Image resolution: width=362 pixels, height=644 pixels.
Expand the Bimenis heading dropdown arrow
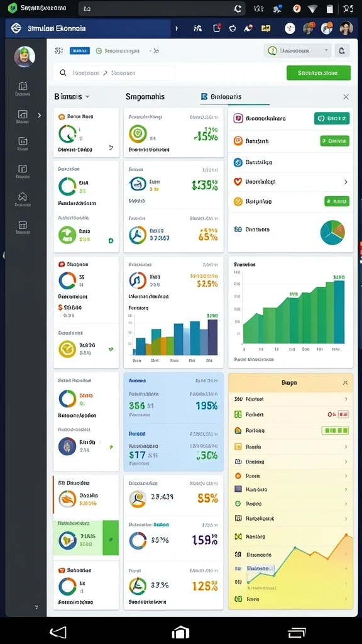(x=87, y=97)
